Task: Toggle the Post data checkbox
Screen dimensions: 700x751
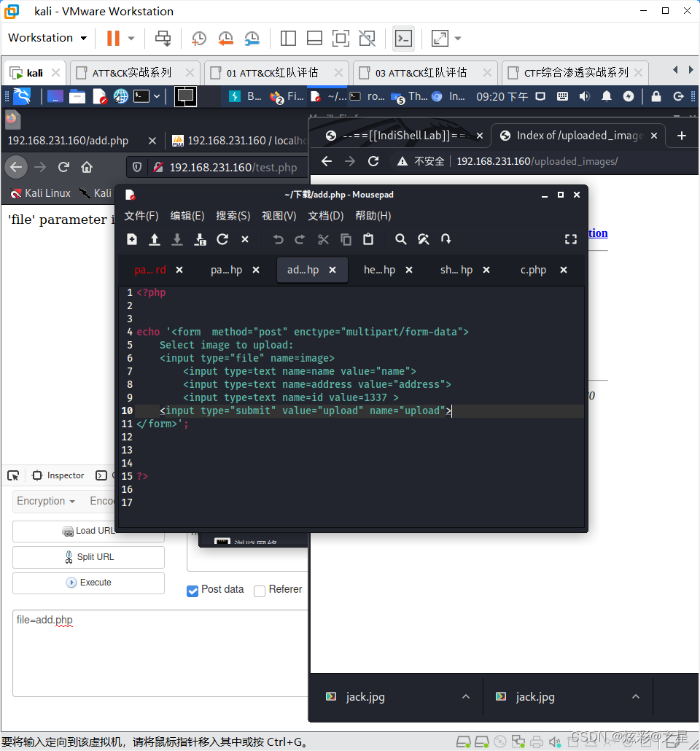Action: pyautogui.click(x=192, y=591)
